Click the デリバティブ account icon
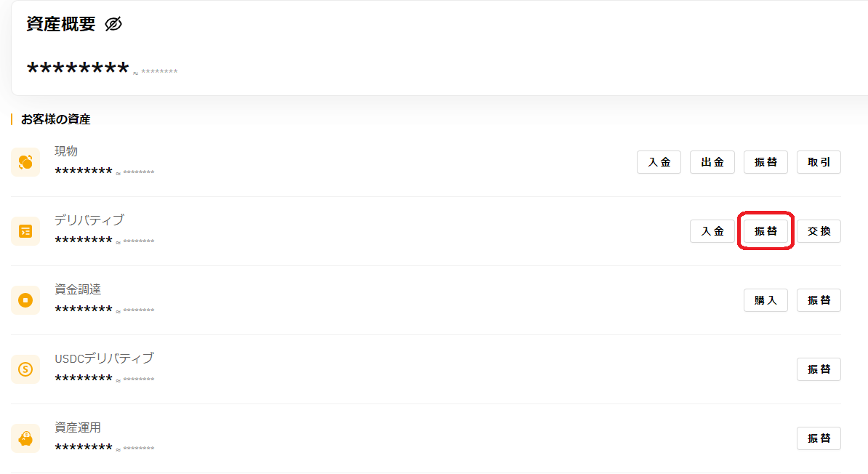This screenshot has width=868, height=474. [25, 231]
